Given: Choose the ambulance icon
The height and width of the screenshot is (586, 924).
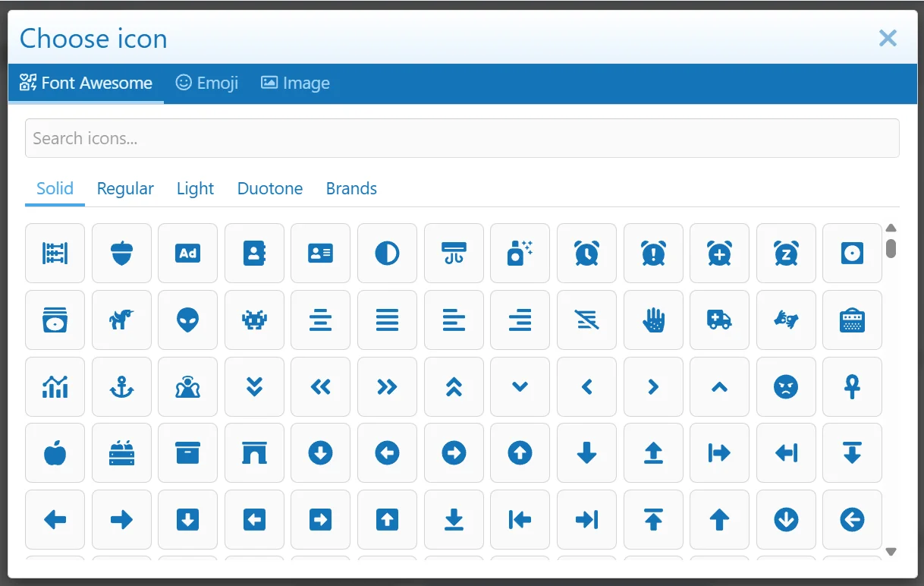Looking at the screenshot, I should [719, 320].
